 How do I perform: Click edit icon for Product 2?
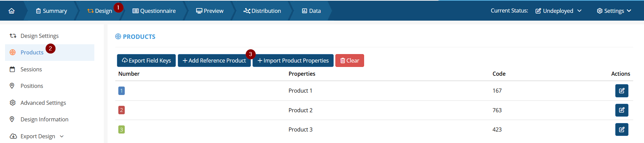(x=621, y=110)
